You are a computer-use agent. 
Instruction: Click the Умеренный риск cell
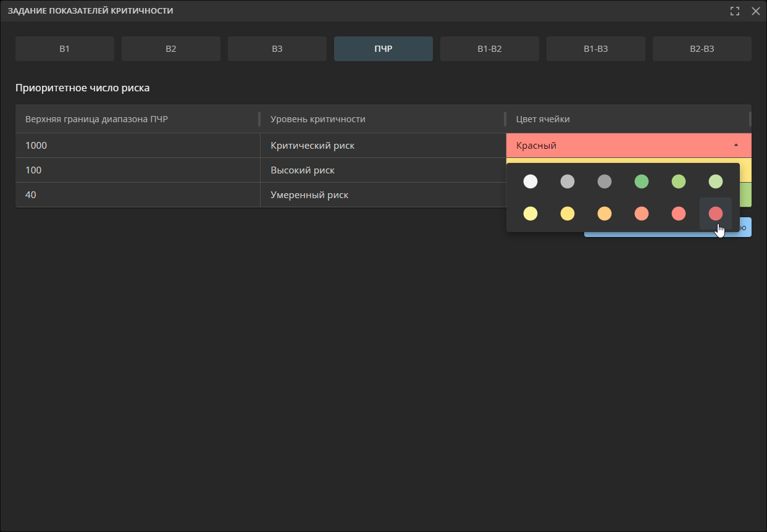tap(383, 195)
